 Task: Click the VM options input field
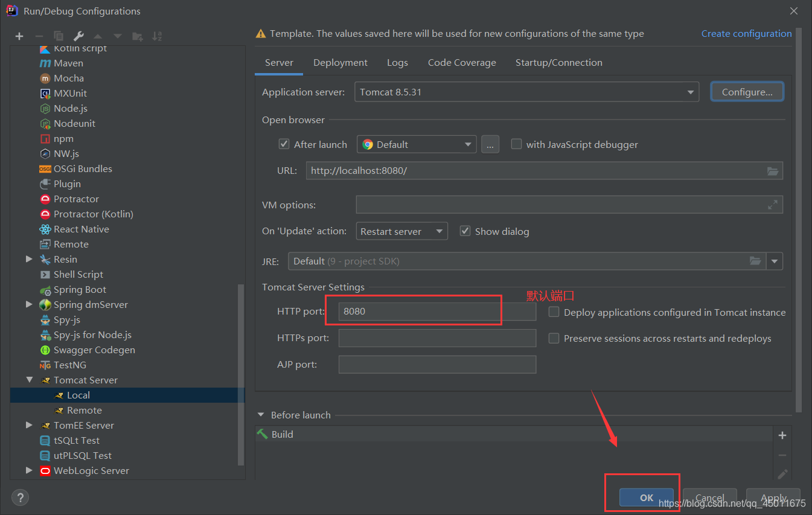569,205
